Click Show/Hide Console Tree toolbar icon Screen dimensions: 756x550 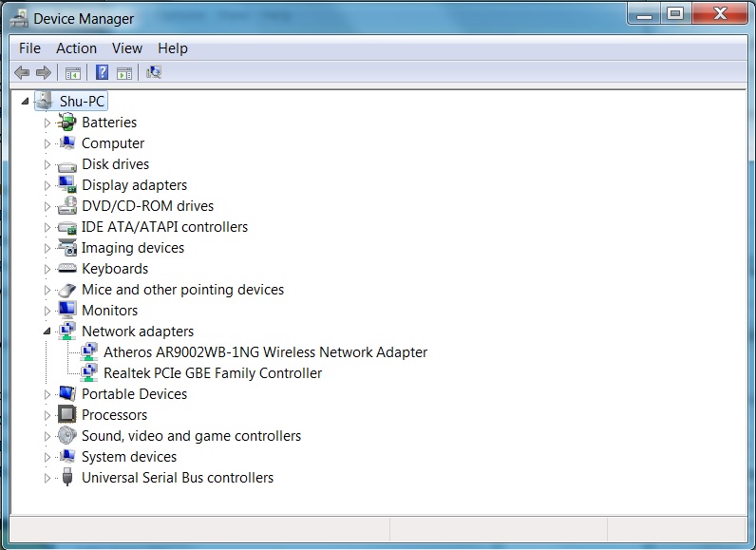73,73
